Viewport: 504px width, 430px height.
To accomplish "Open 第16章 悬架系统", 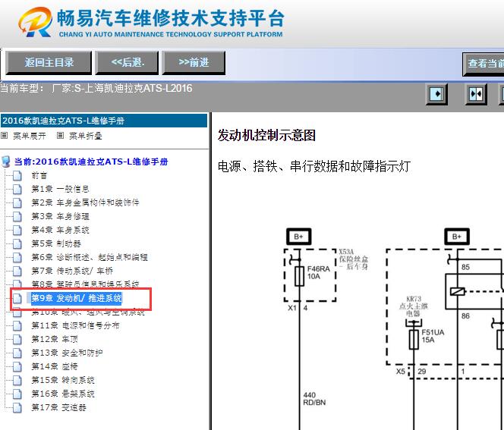I will point(63,394).
